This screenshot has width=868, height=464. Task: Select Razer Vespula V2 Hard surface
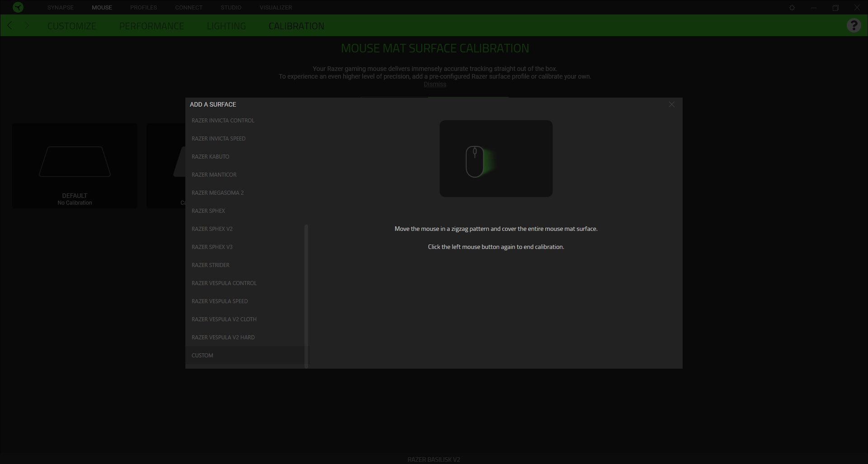245,337
